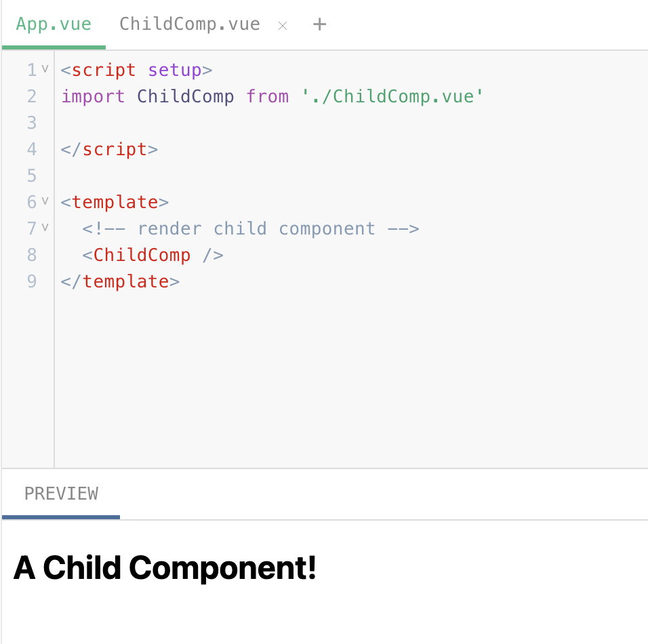Screen dimensions: 648x644
Task: Click line number 5 in the gutter
Action: (32, 176)
